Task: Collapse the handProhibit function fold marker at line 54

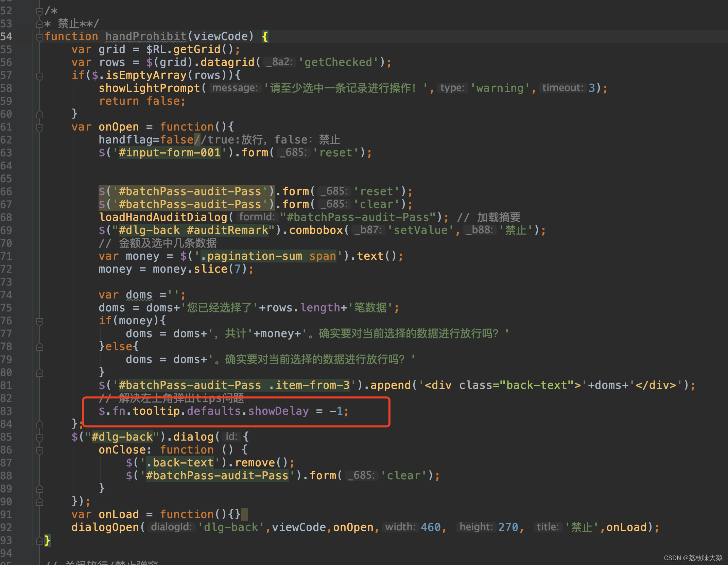Action: tap(39, 37)
